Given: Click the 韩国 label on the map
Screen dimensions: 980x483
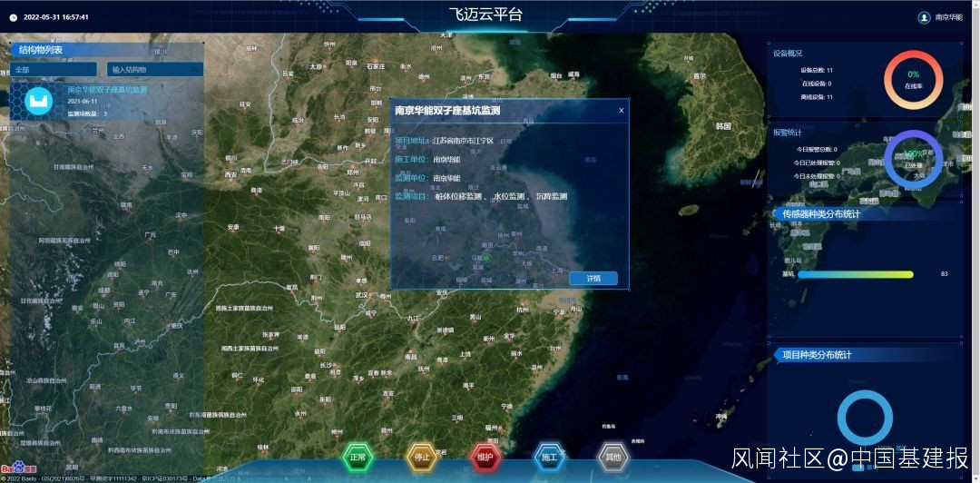Looking at the screenshot, I should pos(723,126).
